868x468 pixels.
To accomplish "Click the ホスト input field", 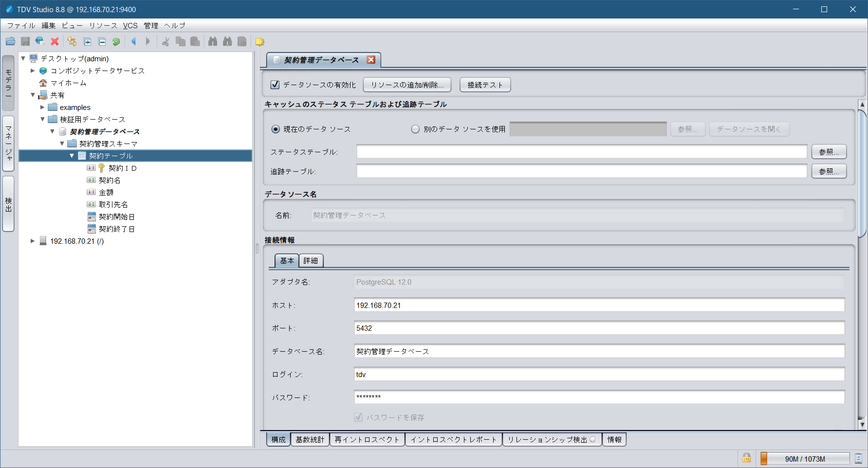I will [x=599, y=306].
